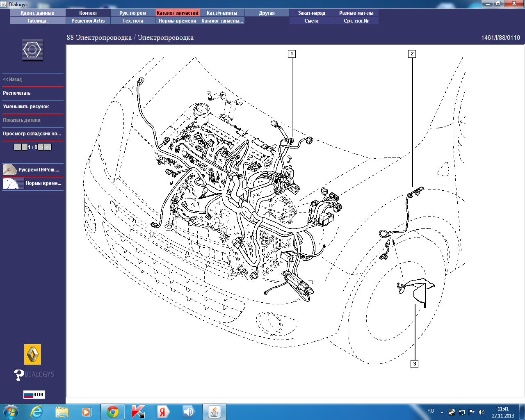Open the Нормы времени tab
This screenshot has width=525, height=420.
tap(178, 21)
